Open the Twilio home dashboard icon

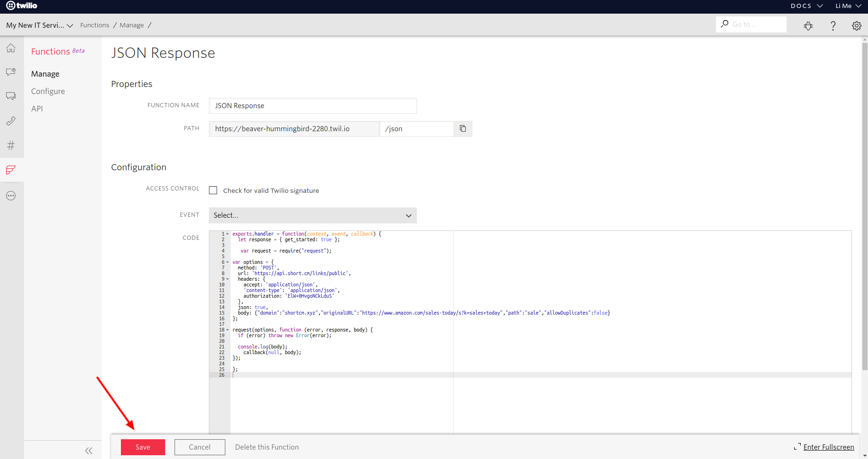(11, 48)
